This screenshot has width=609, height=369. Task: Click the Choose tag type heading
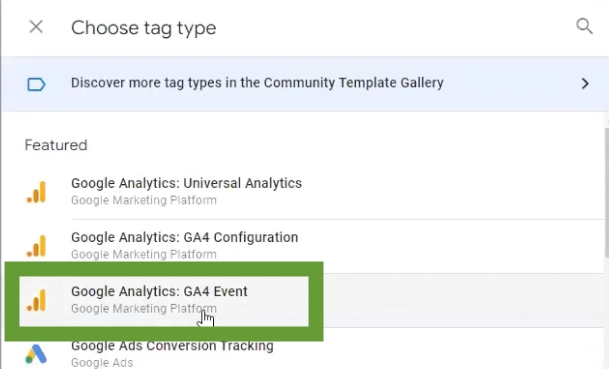[143, 28]
